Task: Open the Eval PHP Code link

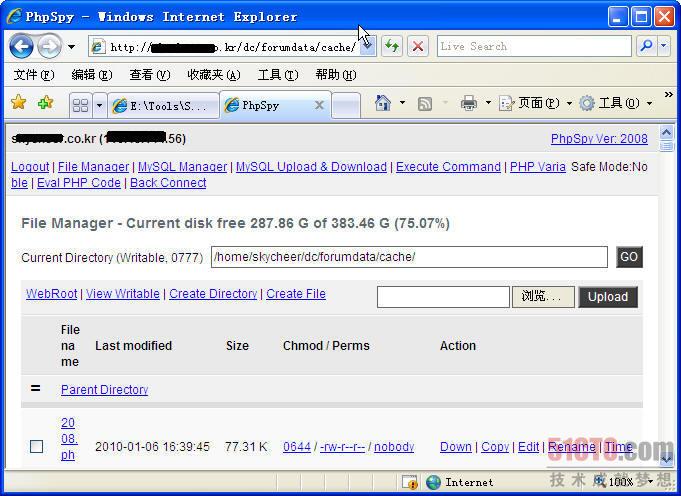Action: [x=79, y=183]
